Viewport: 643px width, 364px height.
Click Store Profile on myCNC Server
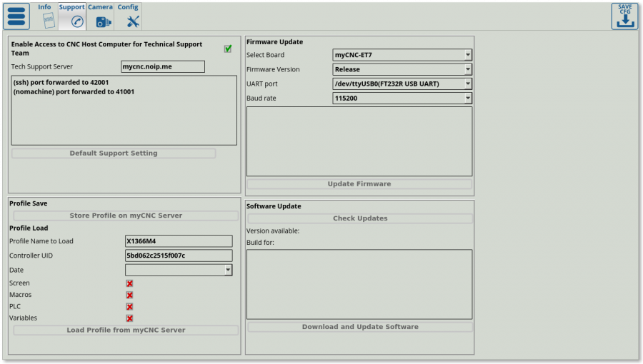coord(126,216)
